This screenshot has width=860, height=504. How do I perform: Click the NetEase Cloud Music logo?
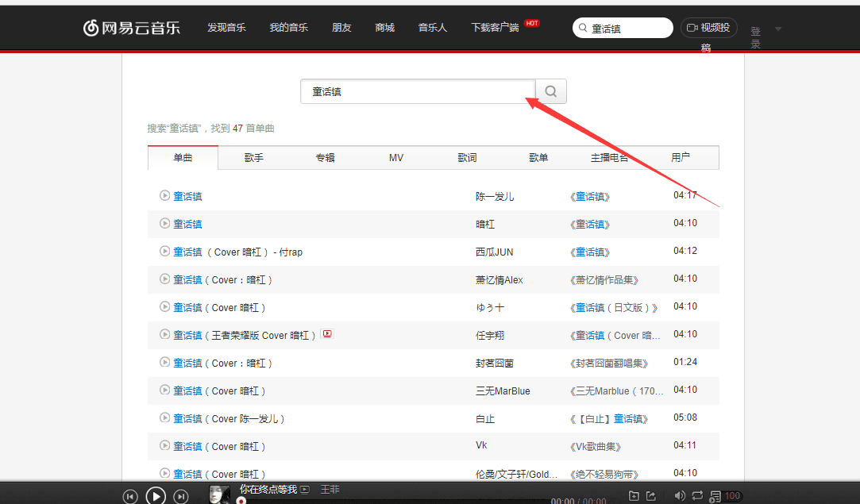coord(131,28)
